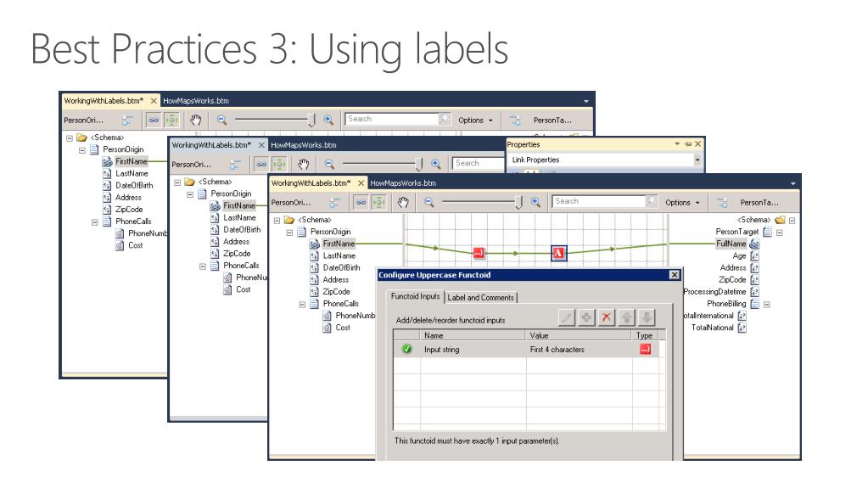The height and width of the screenshot is (488, 868).
Task: Click the zoom out magnifier in the front window toolbar
Action: point(429,202)
